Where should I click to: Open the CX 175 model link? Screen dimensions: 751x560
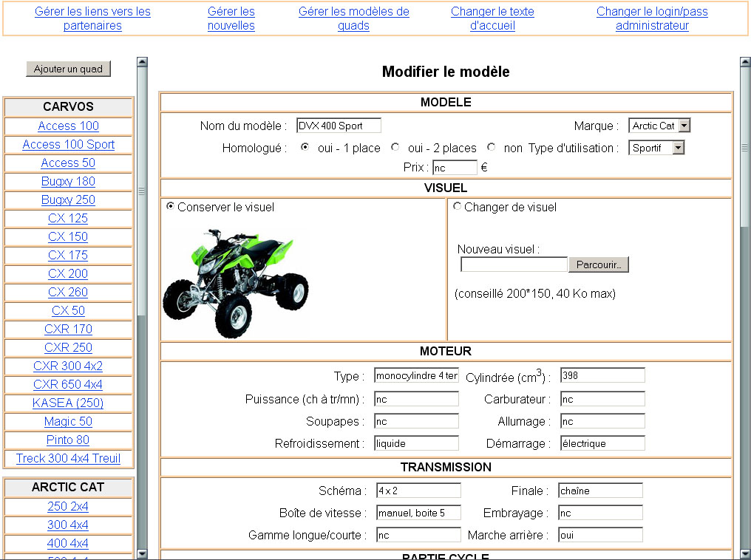tap(68, 255)
